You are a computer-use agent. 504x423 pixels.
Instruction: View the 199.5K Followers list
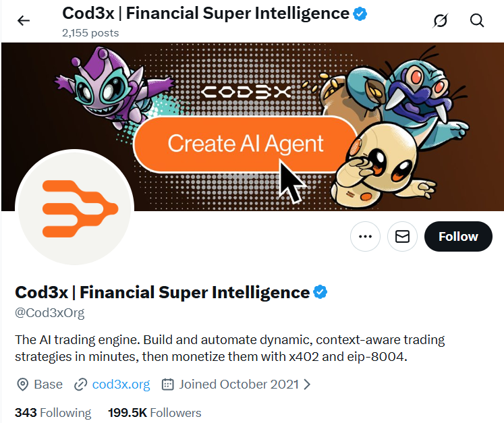tap(155, 412)
